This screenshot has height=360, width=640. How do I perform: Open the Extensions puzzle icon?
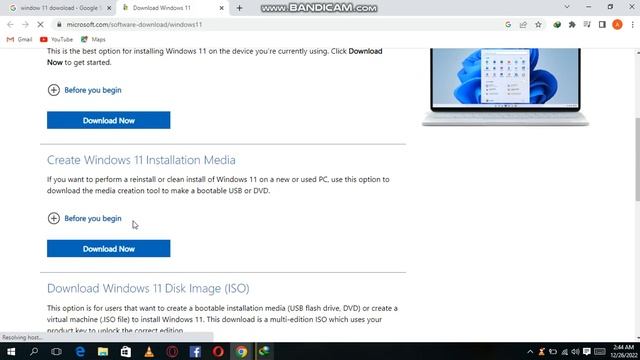click(572, 24)
